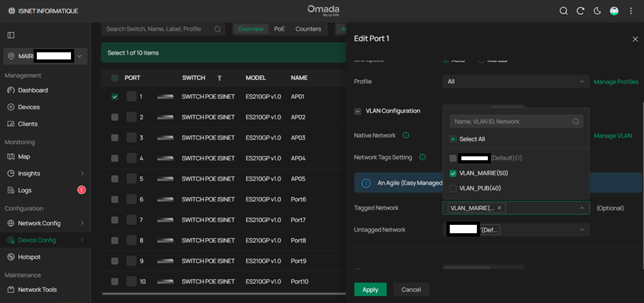The width and height of the screenshot is (644, 303).
Task: Click the horizontal scrollbar under port table
Action: [224, 294]
